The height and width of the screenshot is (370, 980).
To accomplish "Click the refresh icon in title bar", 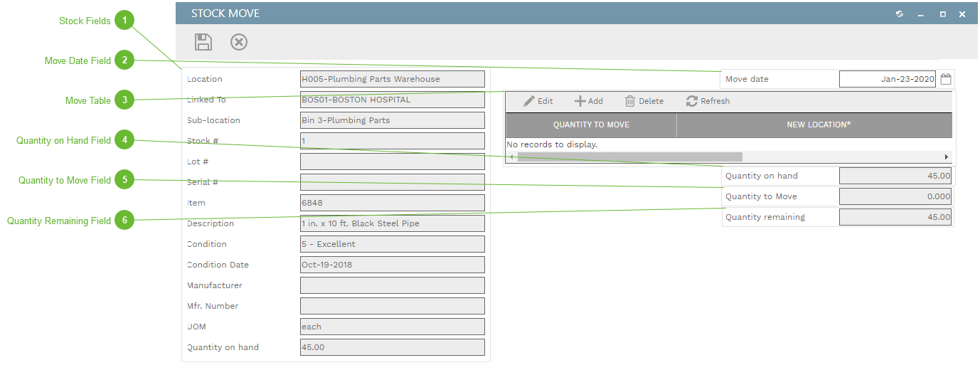I will [x=900, y=14].
